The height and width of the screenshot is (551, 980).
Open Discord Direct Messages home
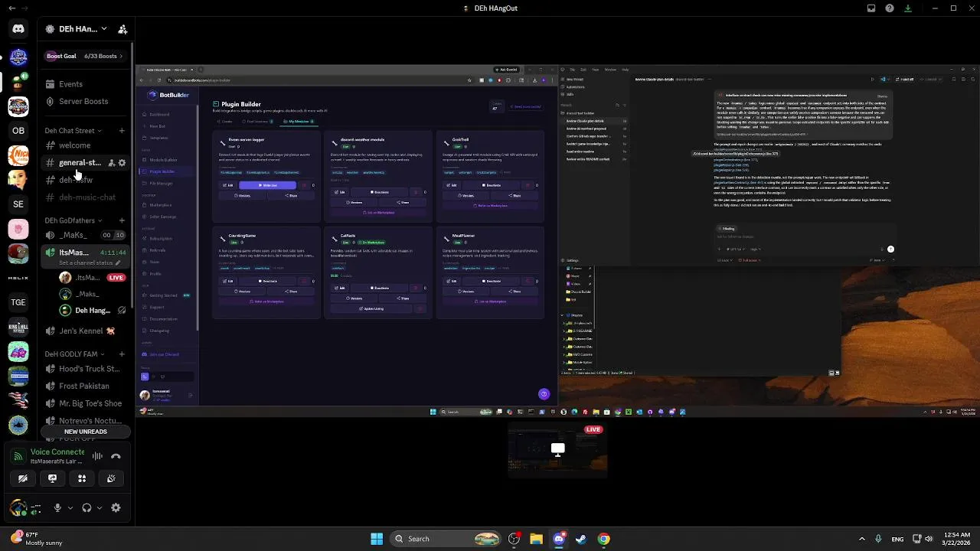pos(18,29)
